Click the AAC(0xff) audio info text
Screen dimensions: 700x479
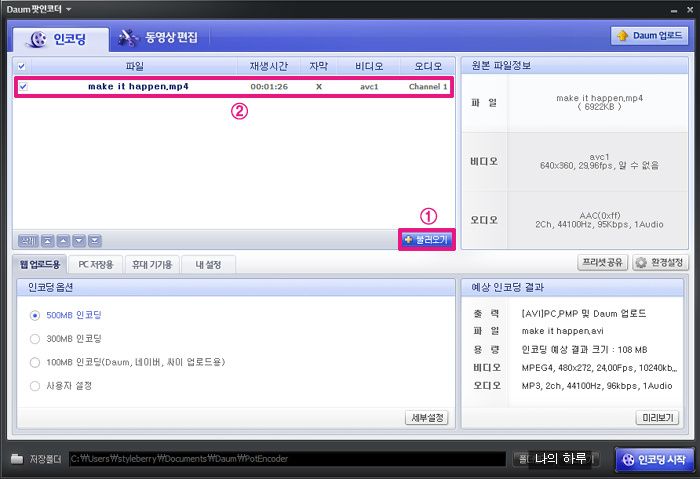(x=600, y=215)
